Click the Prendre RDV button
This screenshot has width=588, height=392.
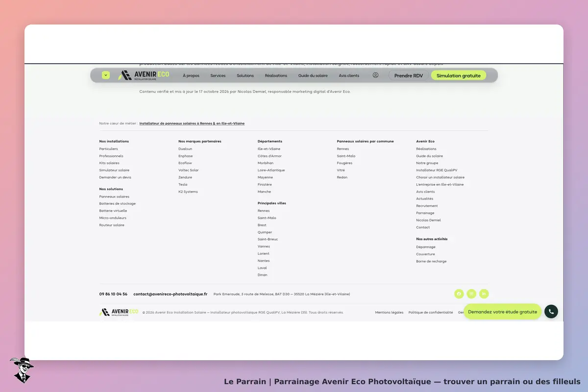409,75
